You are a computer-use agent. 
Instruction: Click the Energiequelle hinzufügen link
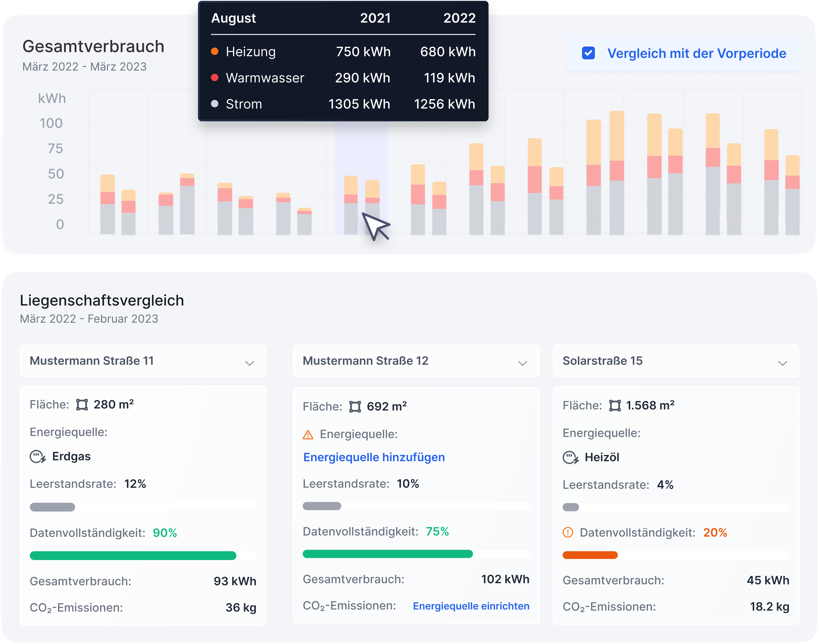pyautogui.click(x=374, y=457)
